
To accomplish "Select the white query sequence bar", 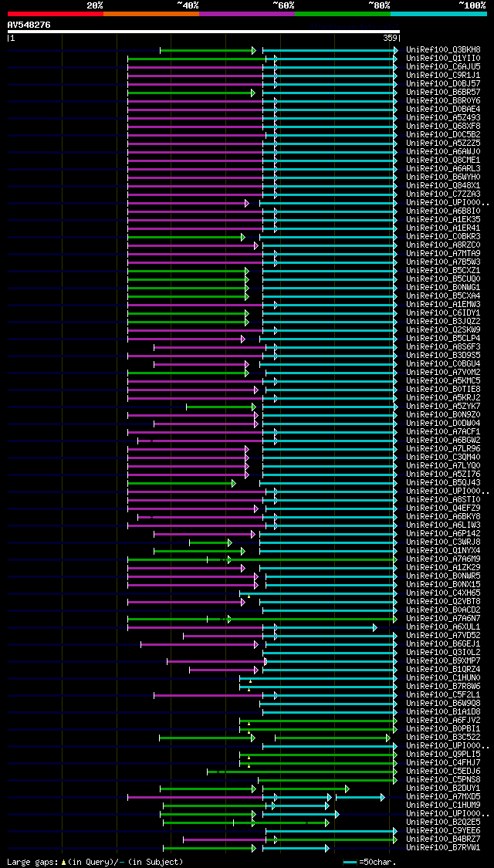I will (x=203, y=32).
